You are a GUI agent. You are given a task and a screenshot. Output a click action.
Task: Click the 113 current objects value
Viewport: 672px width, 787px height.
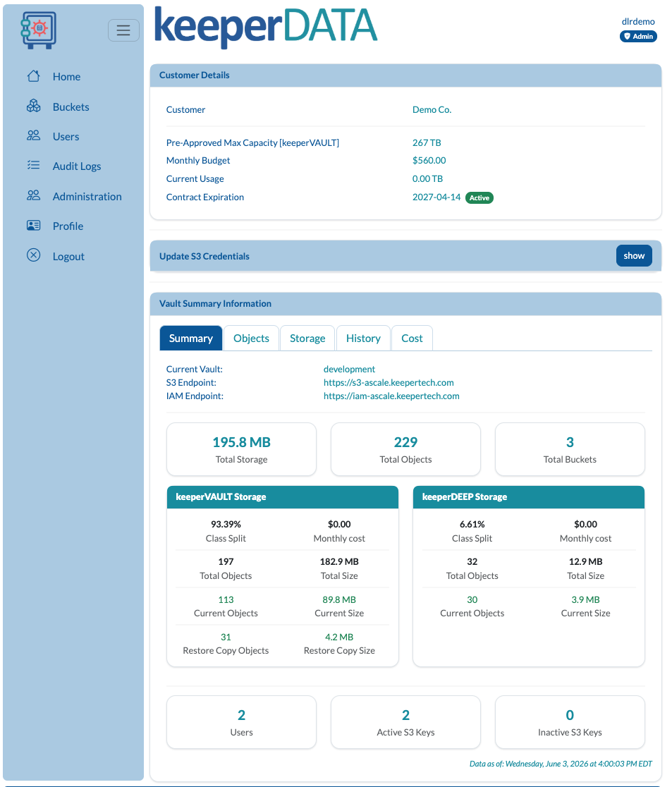click(226, 600)
